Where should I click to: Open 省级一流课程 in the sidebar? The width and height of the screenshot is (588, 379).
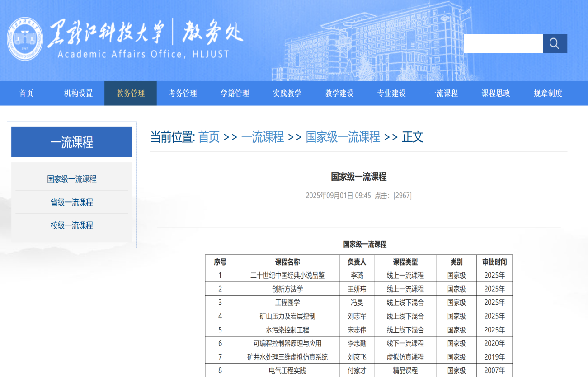click(x=72, y=202)
